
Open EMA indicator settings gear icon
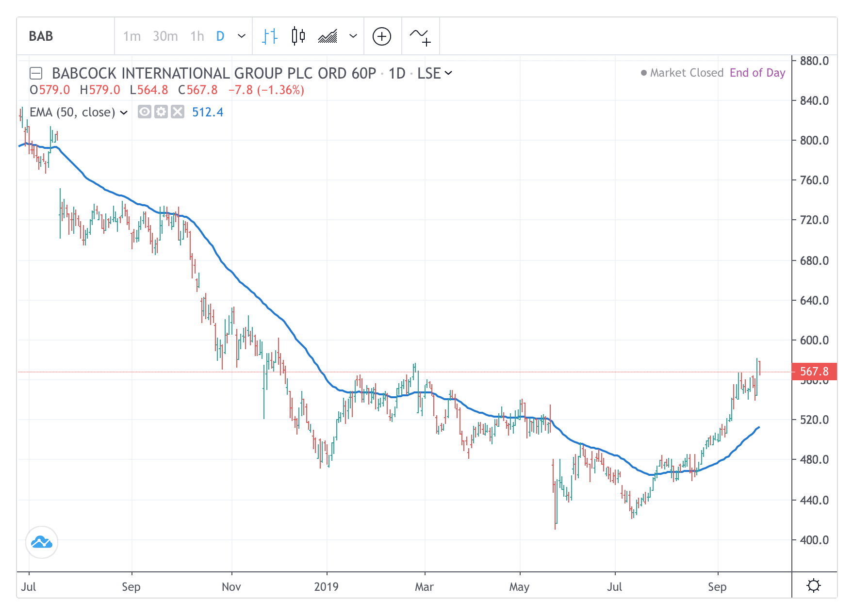tap(161, 112)
